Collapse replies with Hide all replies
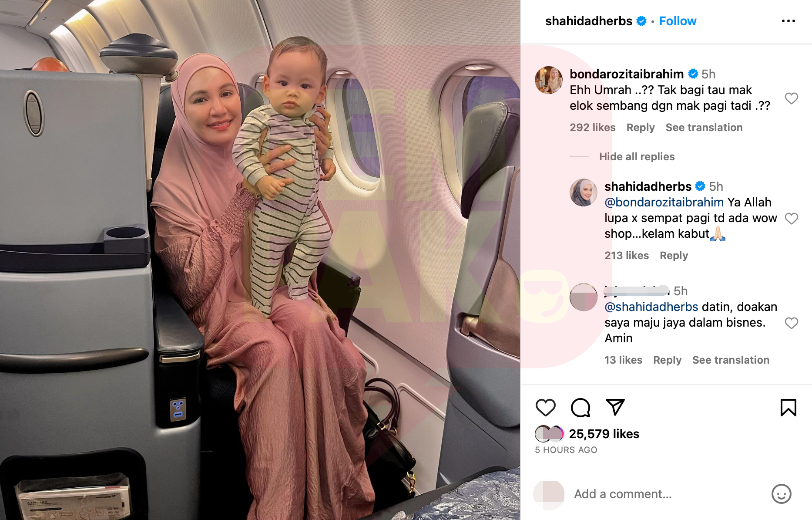This screenshot has height=520, width=812. pos(637,156)
